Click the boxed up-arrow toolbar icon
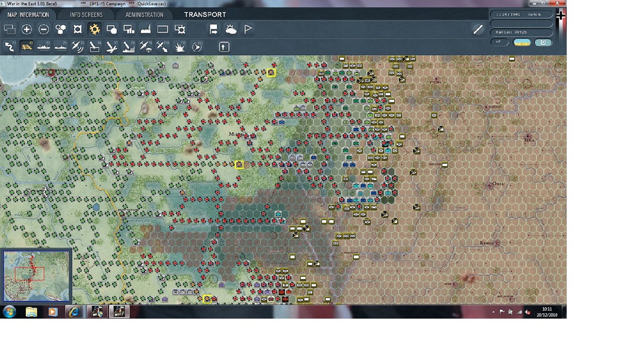 [224, 47]
